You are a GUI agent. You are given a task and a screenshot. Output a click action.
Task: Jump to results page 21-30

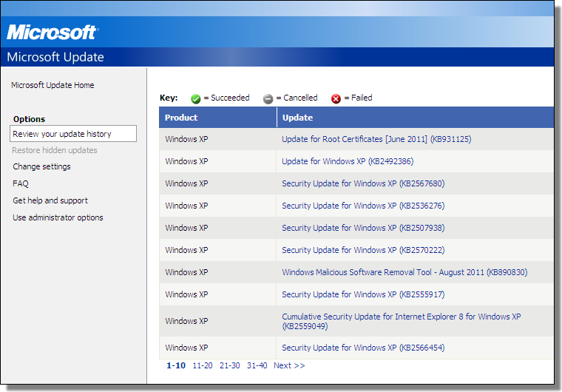(229, 365)
